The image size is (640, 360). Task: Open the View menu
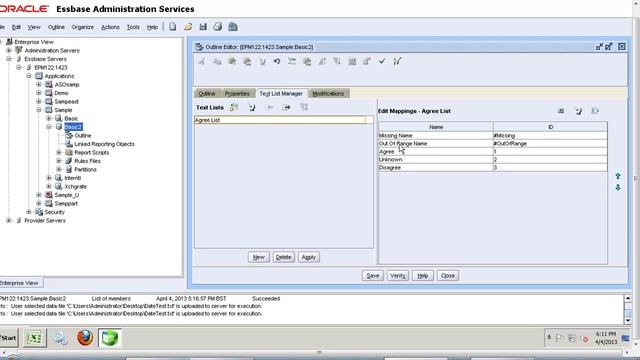point(34,27)
